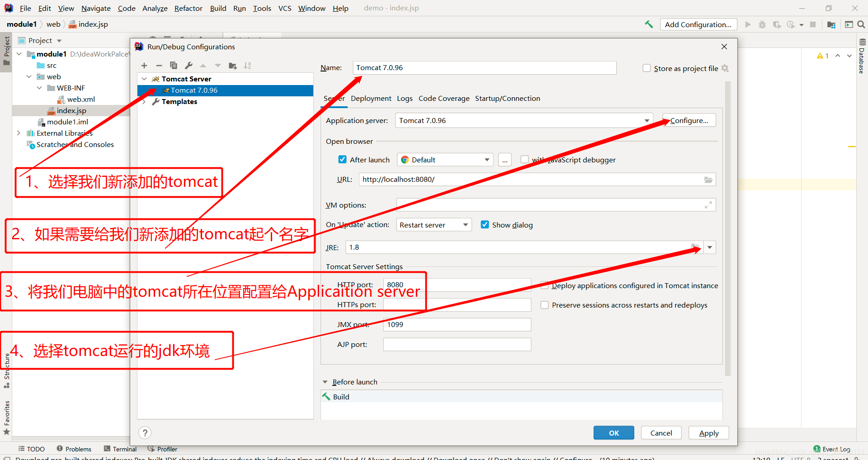This screenshot has height=460, width=868.
Task: Switch to the Startup/Connection tab
Action: pos(507,99)
